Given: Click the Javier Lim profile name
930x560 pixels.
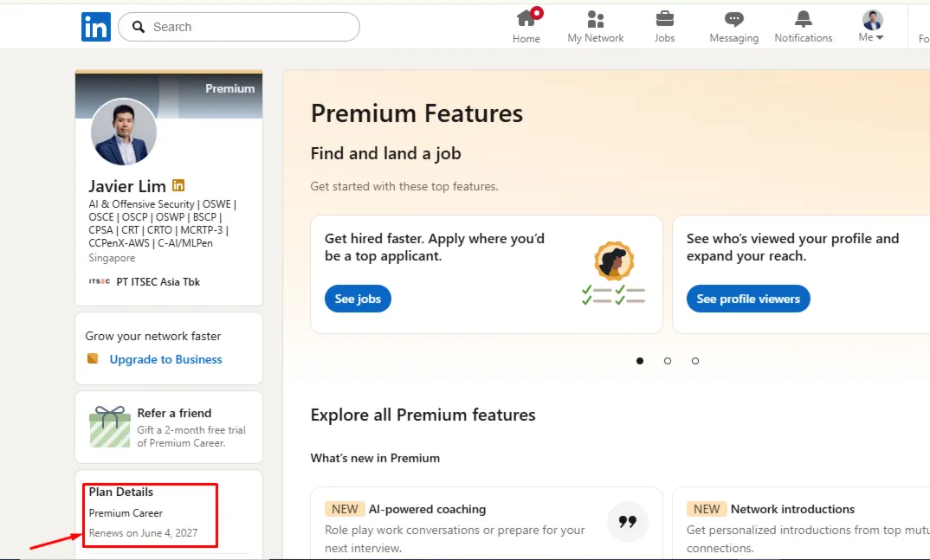Looking at the screenshot, I should pos(127,186).
